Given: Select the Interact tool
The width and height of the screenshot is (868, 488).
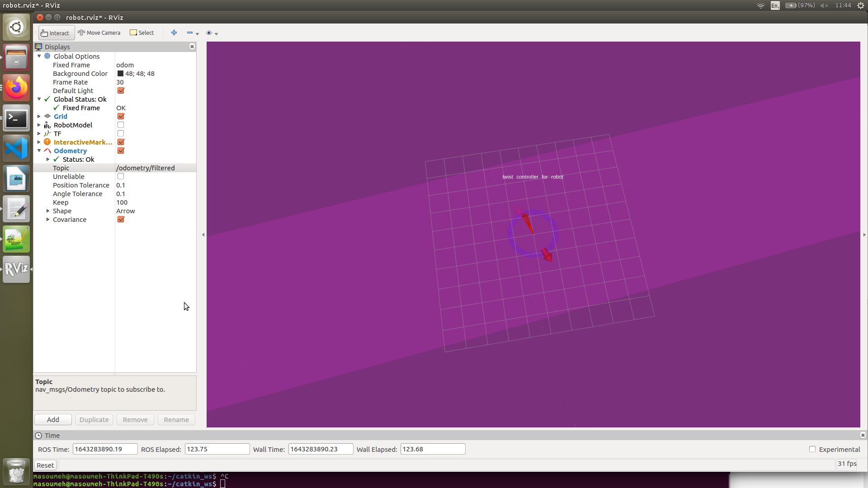Looking at the screenshot, I should coord(56,33).
